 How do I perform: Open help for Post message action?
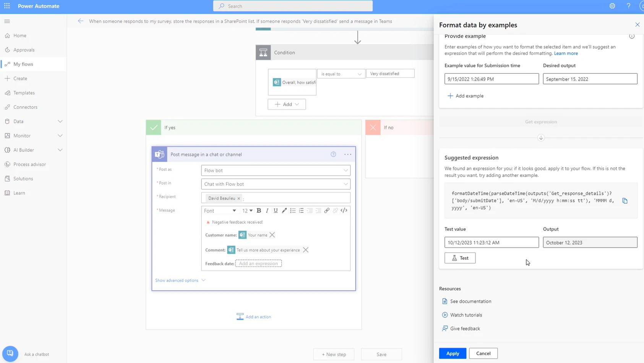(x=333, y=154)
